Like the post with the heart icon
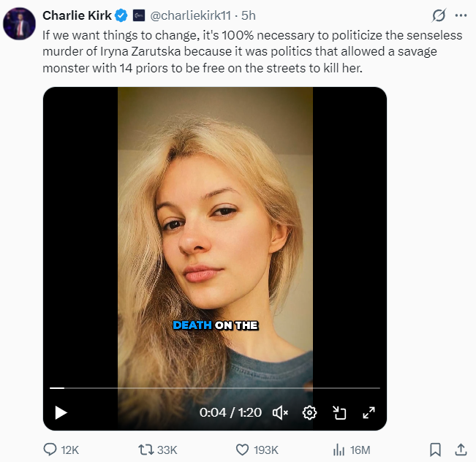 tap(242, 450)
